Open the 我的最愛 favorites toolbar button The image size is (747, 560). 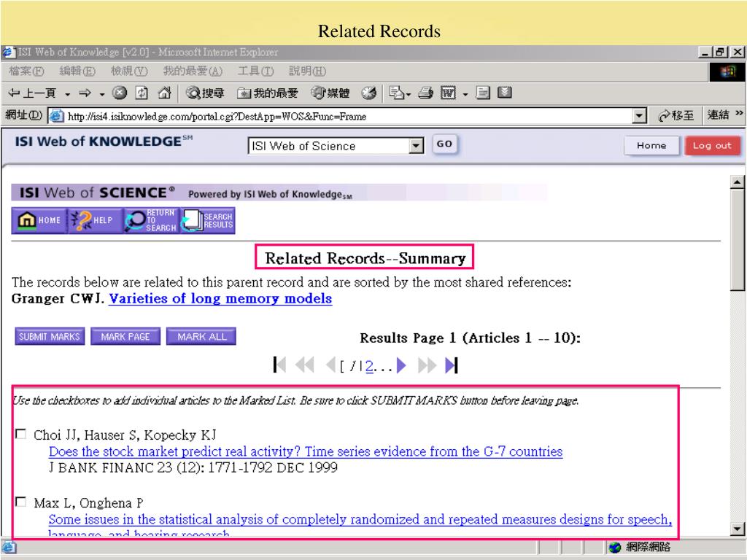click(267, 93)
